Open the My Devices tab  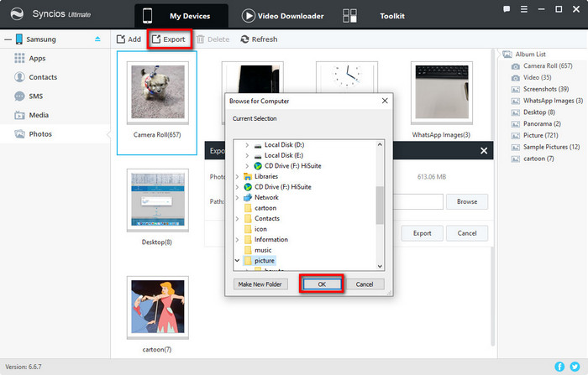(181, 16)
